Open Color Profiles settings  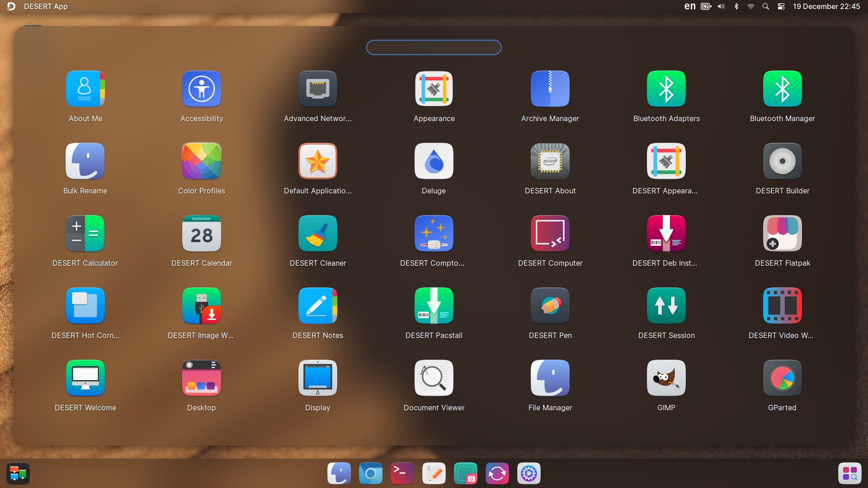201,162
